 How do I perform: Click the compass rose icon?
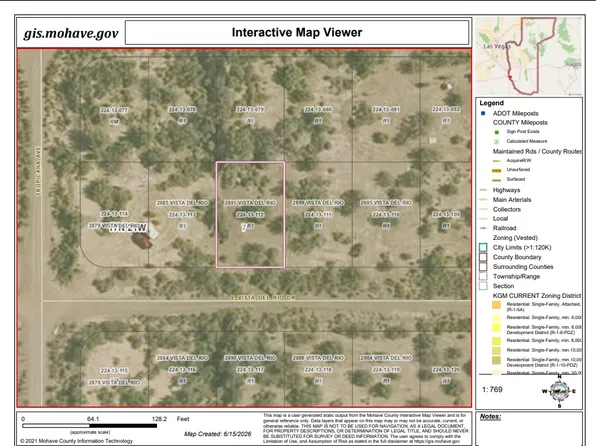(560, 391)
